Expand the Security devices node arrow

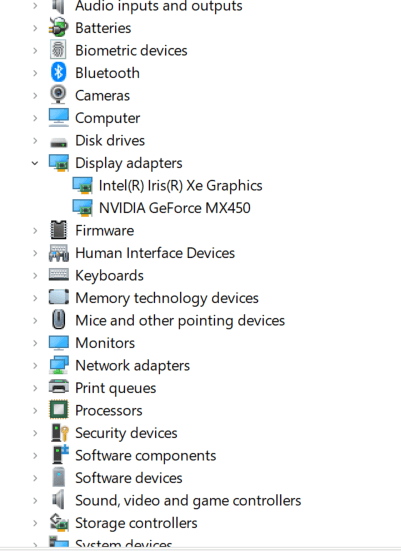[x=35, y=433]
